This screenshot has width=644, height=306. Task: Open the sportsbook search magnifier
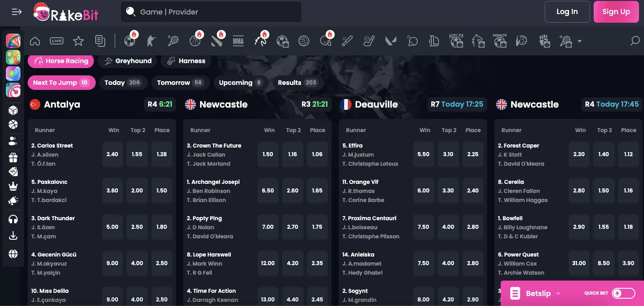[635, 41]
